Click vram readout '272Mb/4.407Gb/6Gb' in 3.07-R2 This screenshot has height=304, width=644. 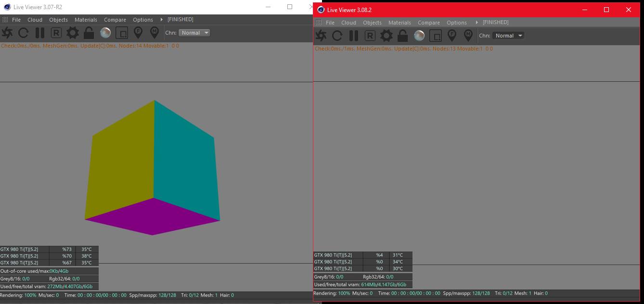pos(70,287)
